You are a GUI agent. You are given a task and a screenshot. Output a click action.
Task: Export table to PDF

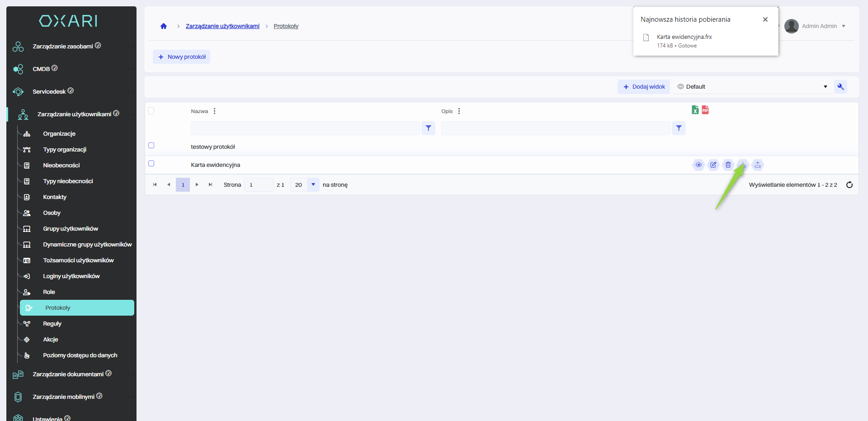[705, 110]
